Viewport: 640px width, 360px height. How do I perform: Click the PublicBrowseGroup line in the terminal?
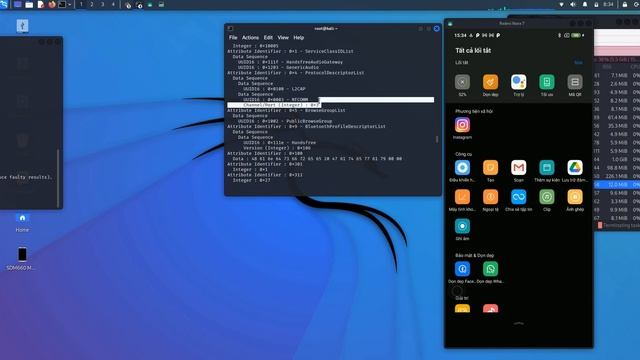tap(285, 121)
